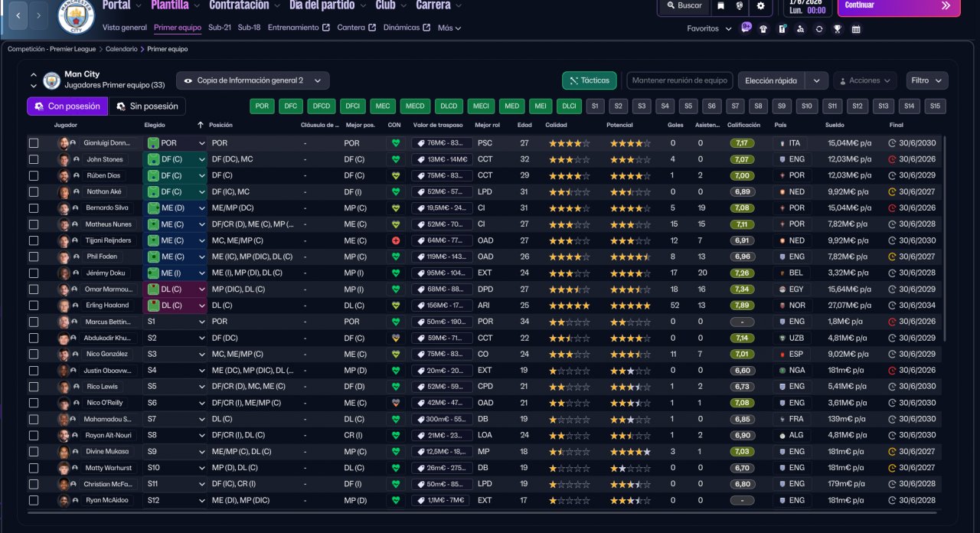The height and width of the screenshot is (533, 980).
Task: Go back with the left arrow button
Action: (18, 15)
